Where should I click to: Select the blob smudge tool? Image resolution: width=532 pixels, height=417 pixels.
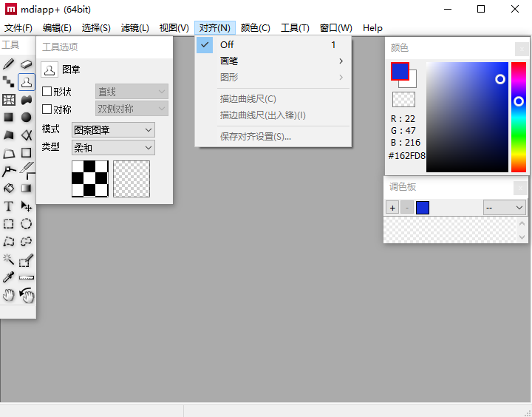(x=27, y=100)
